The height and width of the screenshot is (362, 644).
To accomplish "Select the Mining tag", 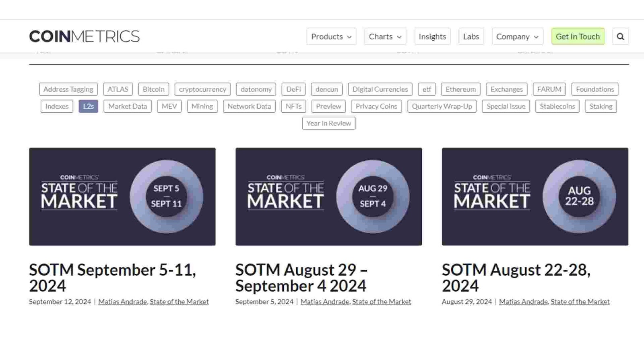I will click(202, 106).
